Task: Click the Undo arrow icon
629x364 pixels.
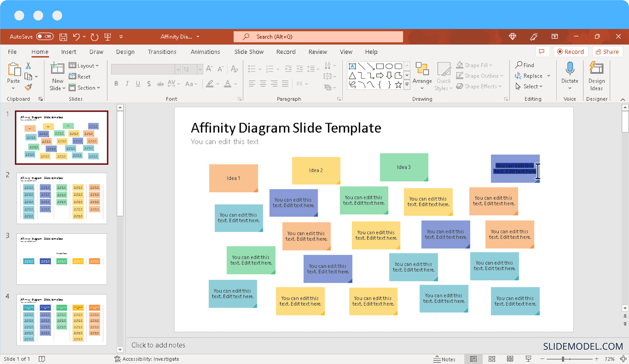Action: (x=77, y=37)
